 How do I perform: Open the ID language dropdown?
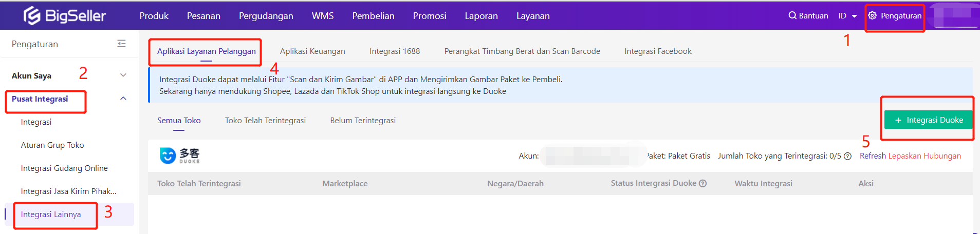tap(847, 16)
